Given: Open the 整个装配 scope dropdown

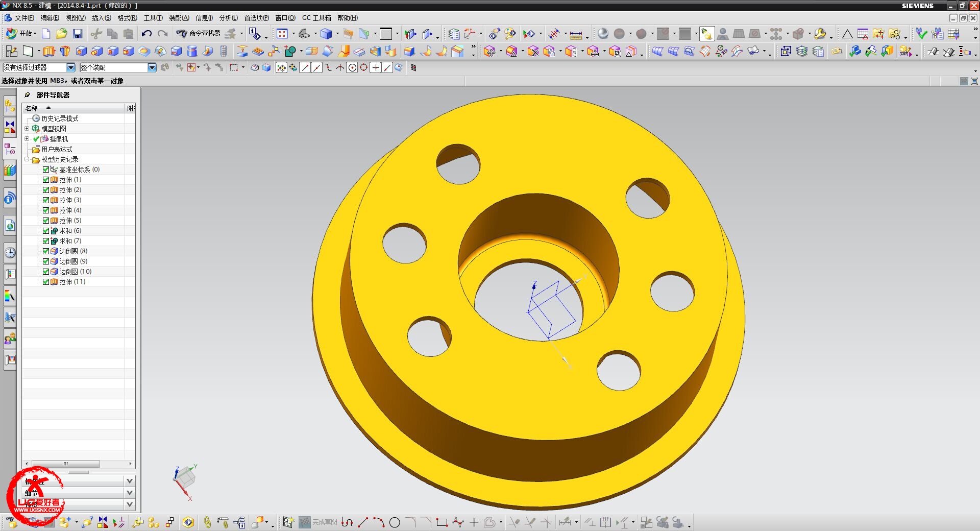Looking at the screenshot, I should 152,67.
